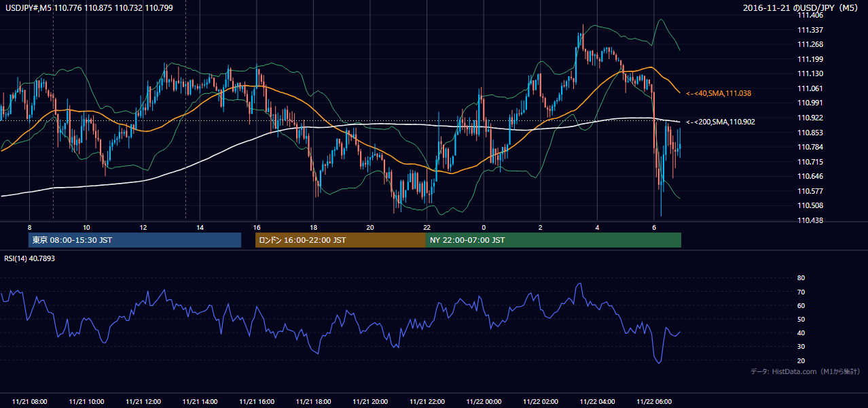Click the RSI 30 scale value
The width and height of the screenshot is (868, 408).
(801, 347)
